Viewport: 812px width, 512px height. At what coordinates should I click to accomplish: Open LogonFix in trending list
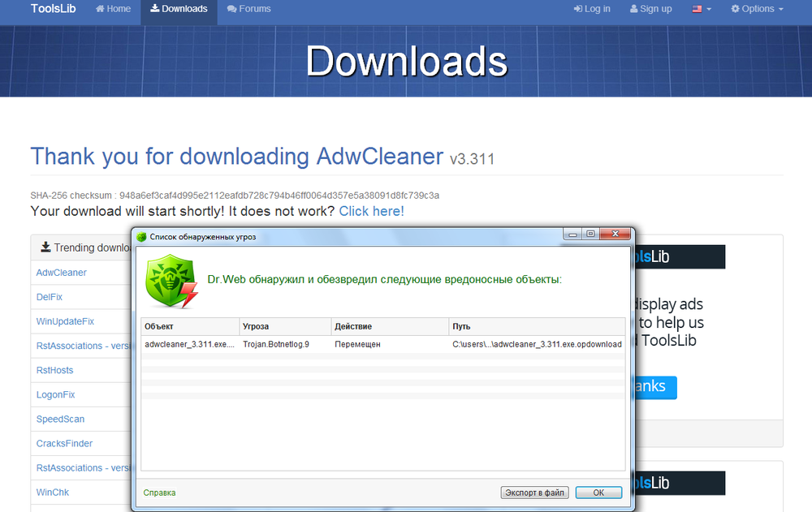click(55, 394)
